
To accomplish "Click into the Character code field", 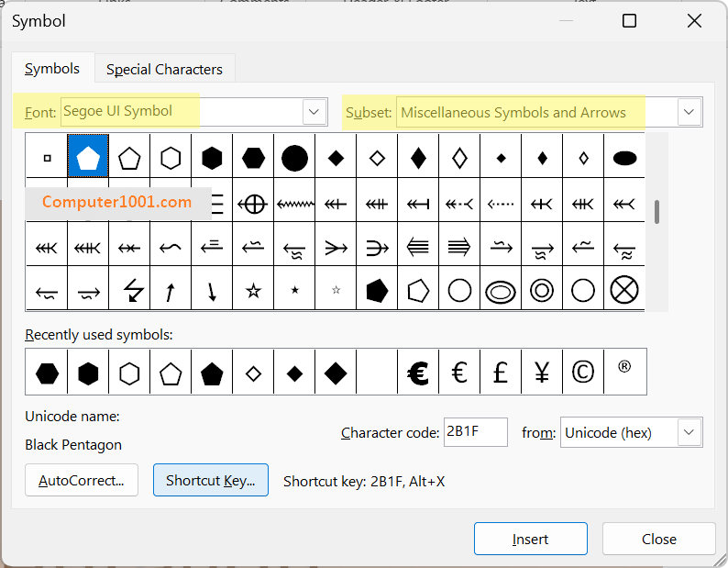I will point(475,432).
